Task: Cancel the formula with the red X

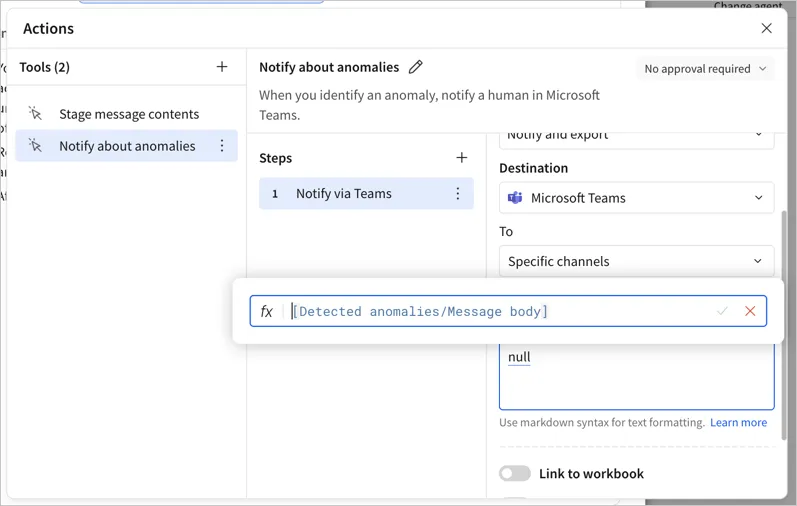Action: (750, 311)
